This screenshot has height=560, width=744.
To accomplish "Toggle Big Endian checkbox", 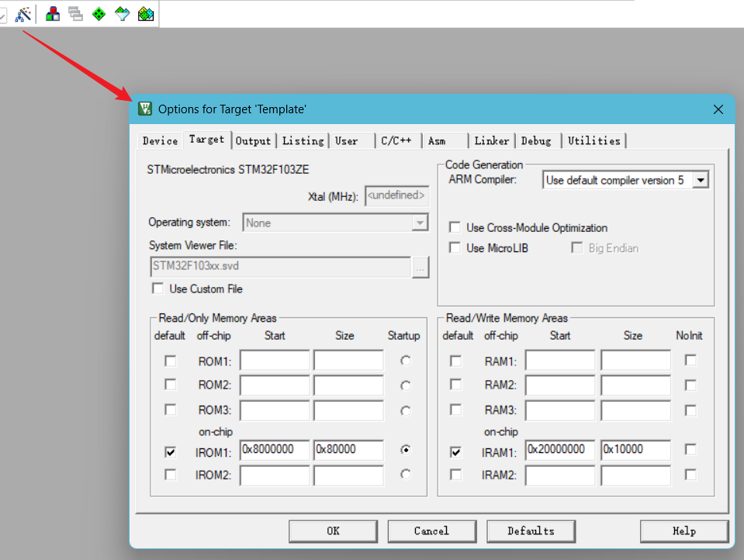I will [577, 247].
